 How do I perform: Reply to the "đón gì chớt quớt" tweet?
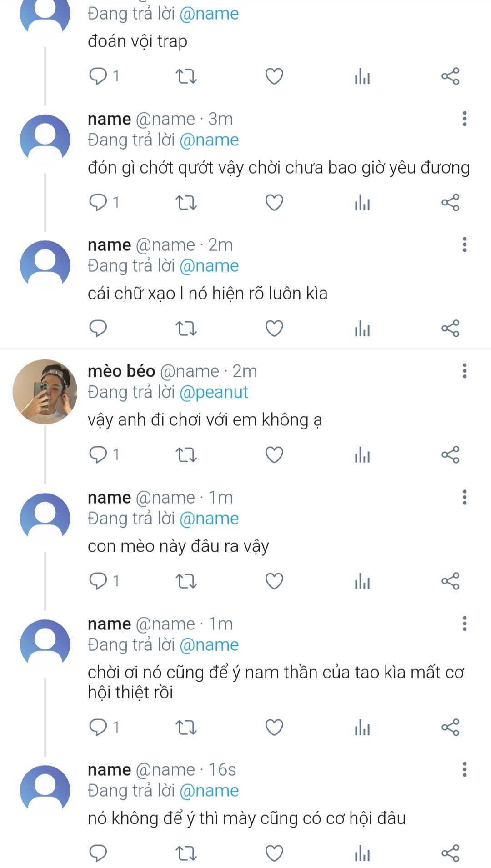point(98,202)
